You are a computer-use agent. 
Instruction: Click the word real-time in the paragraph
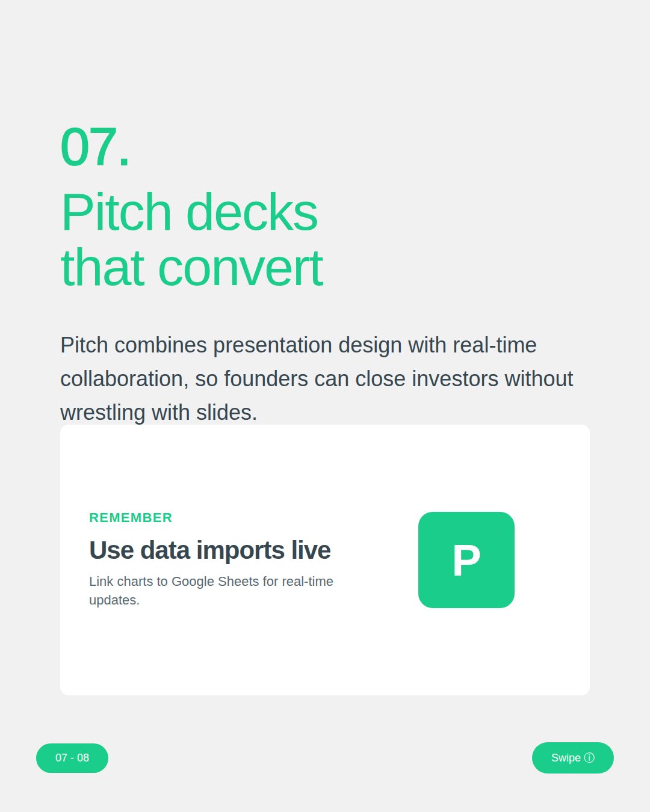[495, 345]
